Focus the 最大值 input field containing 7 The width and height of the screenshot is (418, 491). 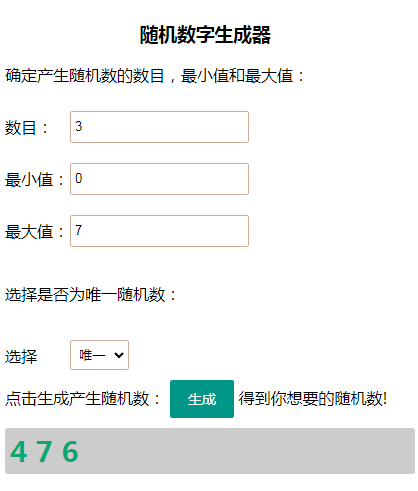(x=159, y=231)
